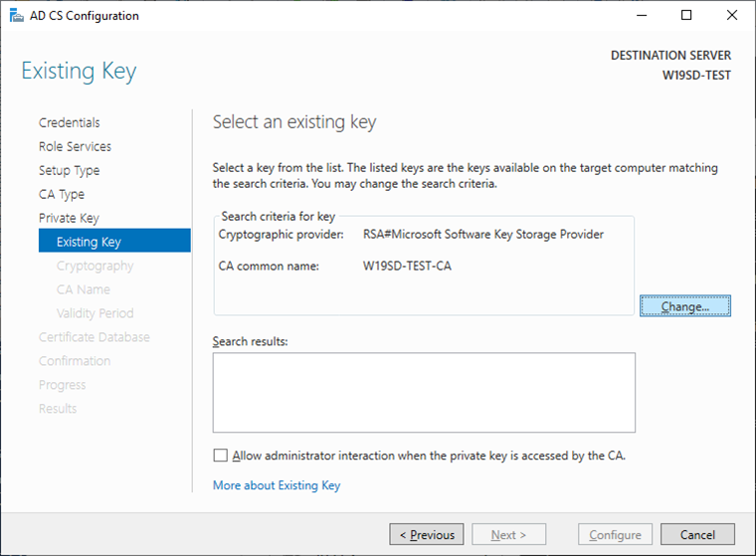
Task: Cancel the configuration wizard
Action: pyautogui.click(x=697, y=535)
